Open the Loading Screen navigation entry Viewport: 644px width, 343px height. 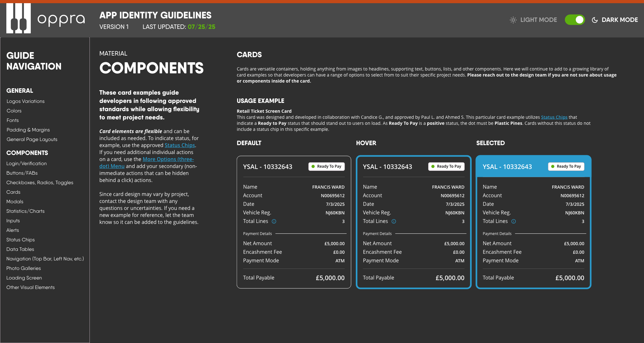point(24,278)
